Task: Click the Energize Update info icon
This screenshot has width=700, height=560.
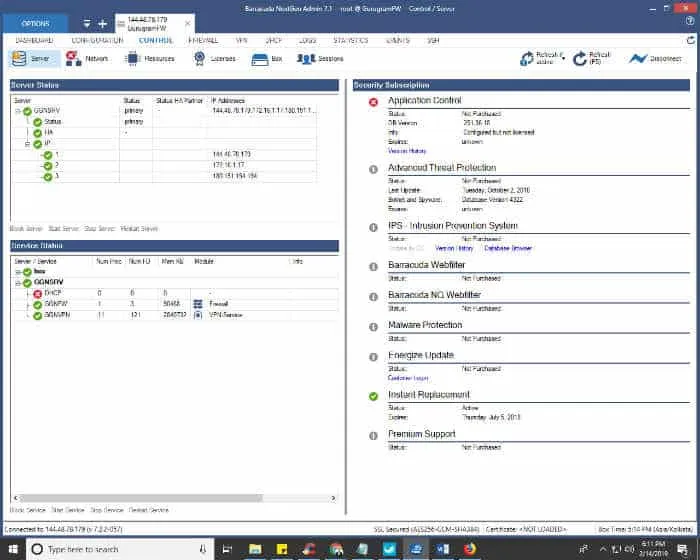Action: (x=373, y=357)
